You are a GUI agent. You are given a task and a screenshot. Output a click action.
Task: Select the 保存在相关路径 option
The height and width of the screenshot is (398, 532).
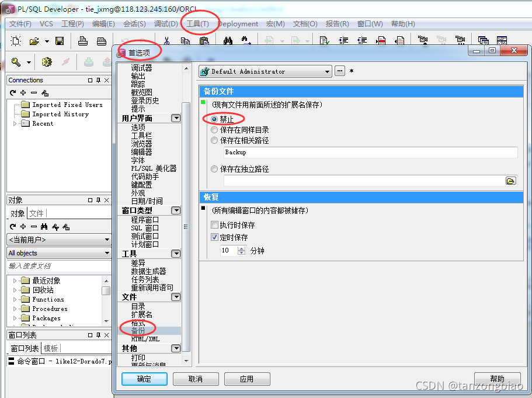click(214, 140)
